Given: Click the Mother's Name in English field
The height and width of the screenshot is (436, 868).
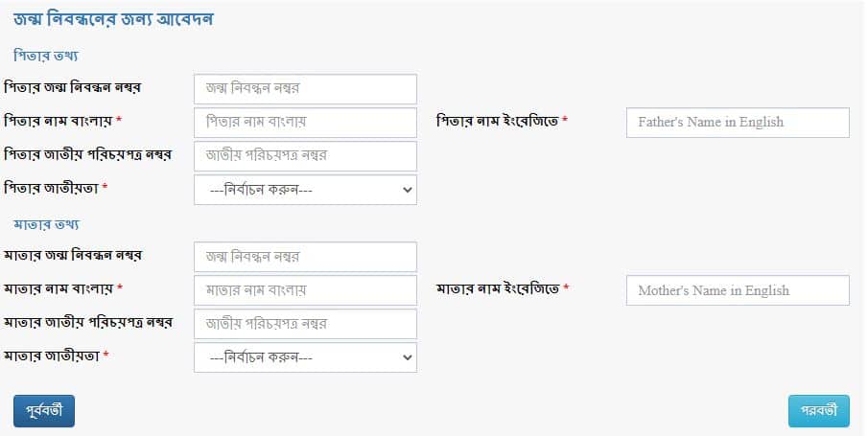Looking at the screenshot, I should (x=737, y=290).
